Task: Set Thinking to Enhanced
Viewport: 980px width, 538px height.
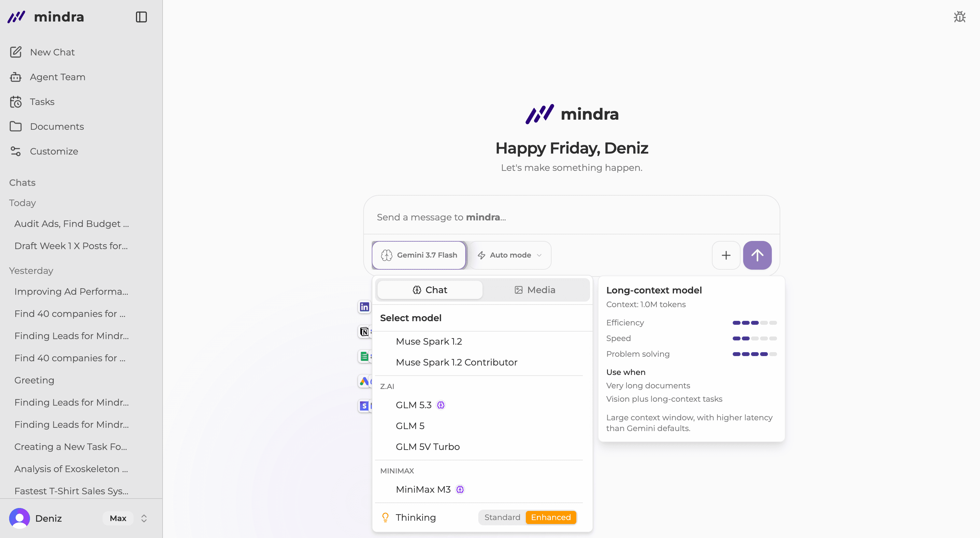Action: [x=551, y=517]
